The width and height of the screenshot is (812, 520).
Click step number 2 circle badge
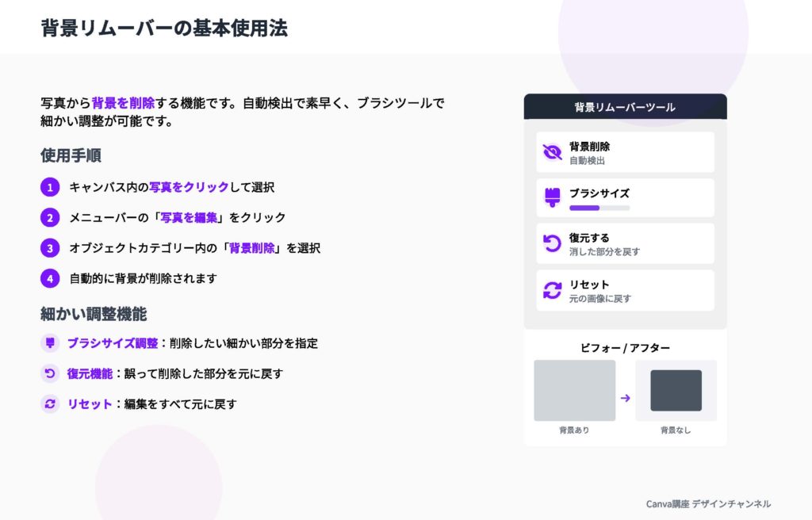click(50, 217)
